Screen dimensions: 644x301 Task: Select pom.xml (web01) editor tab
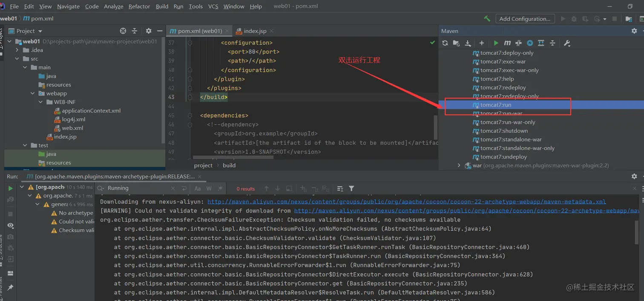pos(200,31)
